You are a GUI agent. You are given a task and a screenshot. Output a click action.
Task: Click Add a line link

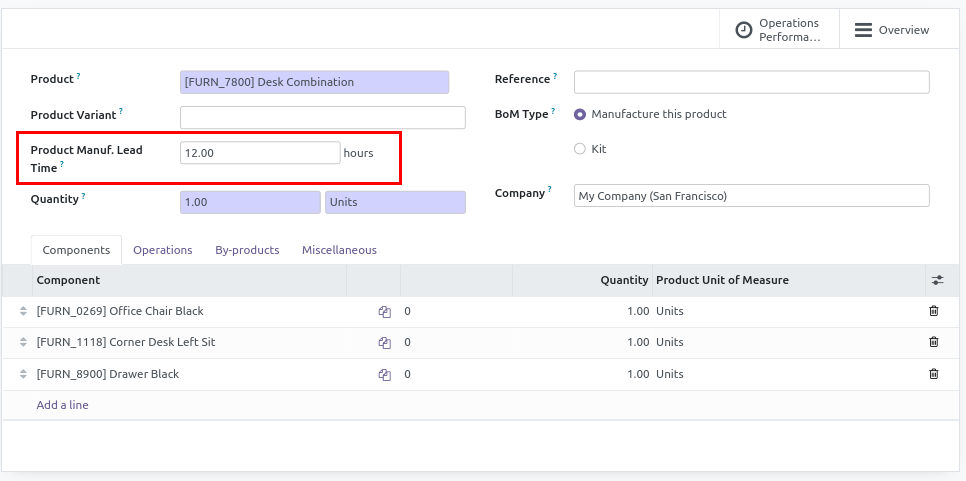[x=62, y=405]
